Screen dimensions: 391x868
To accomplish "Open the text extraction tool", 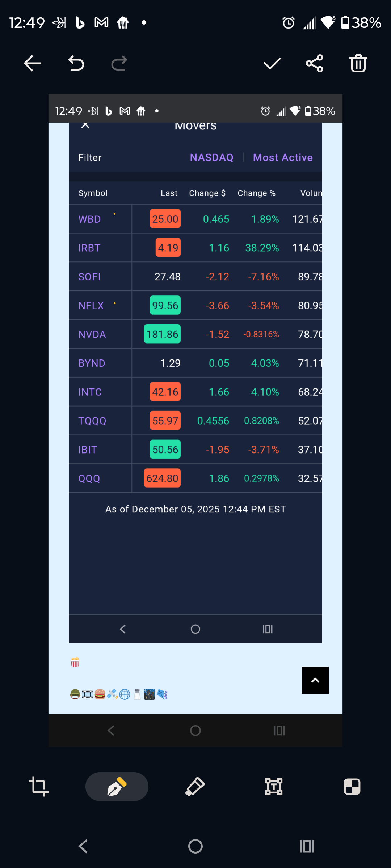I will coord(274,787).
